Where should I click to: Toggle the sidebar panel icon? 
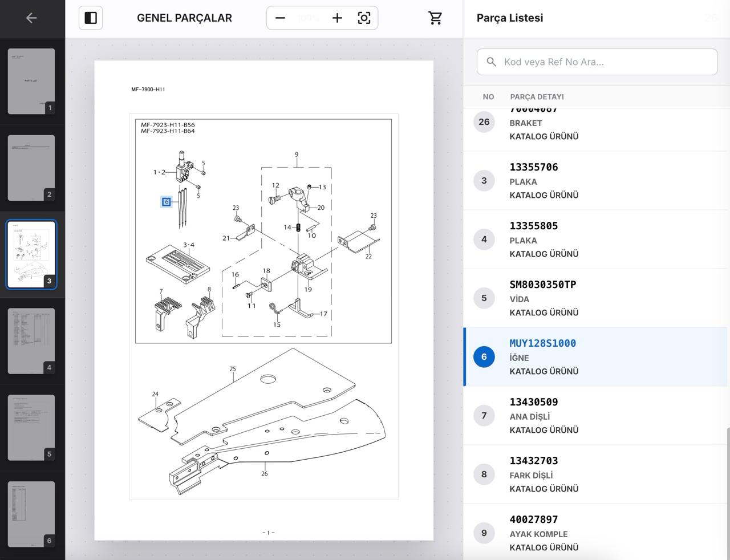point(91,18)
